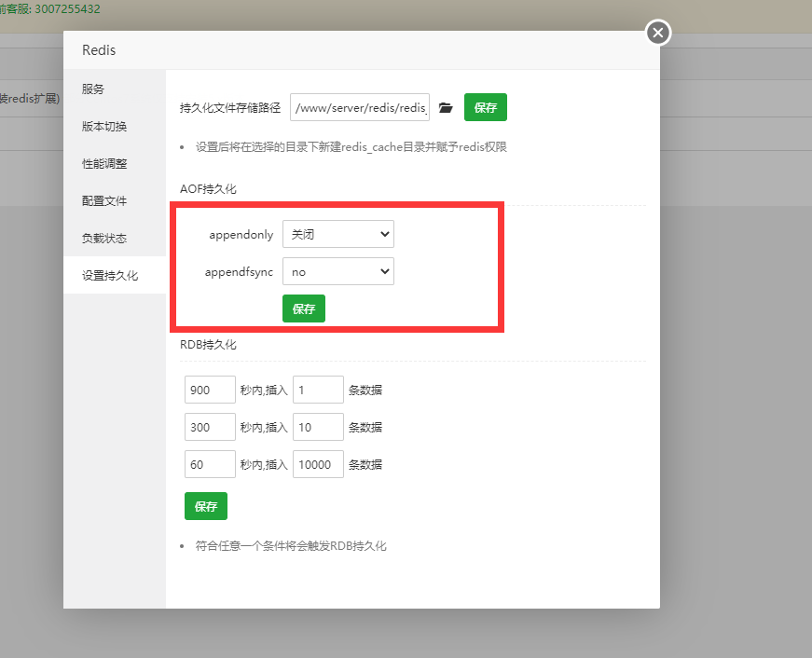Save RDB persistence settings
The width and height of the screenshot is (812, 658).
206,506
